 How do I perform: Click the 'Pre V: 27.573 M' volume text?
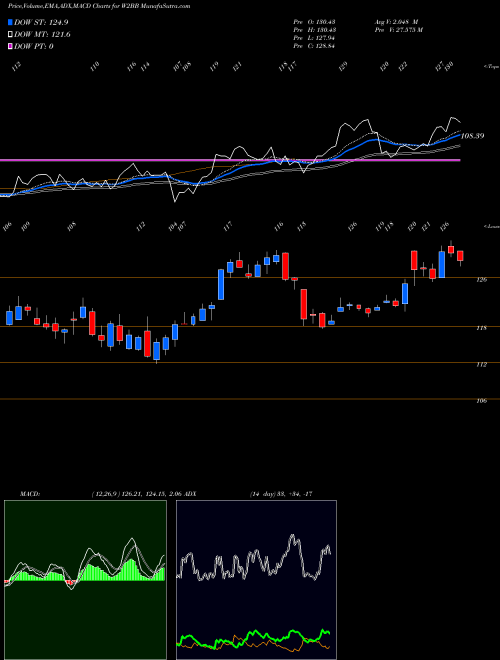(398, 30)
